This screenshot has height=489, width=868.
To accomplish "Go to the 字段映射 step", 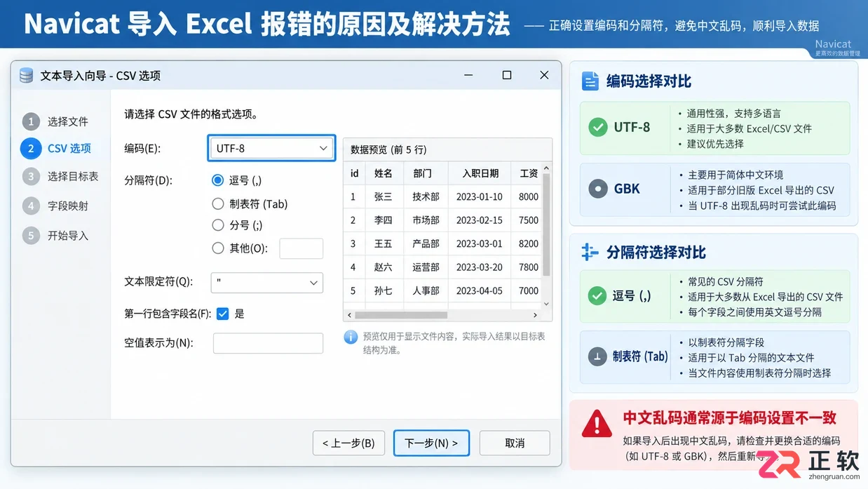I will point(68,206).
